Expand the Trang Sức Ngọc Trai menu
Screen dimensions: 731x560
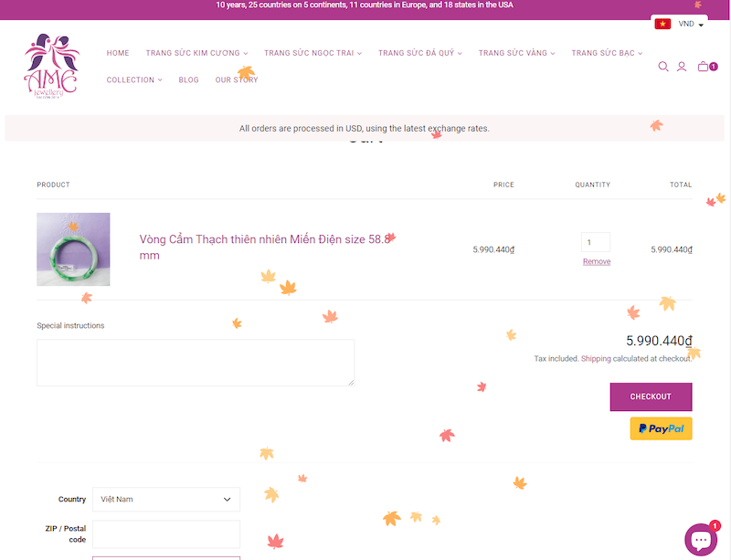click(313, 53)
